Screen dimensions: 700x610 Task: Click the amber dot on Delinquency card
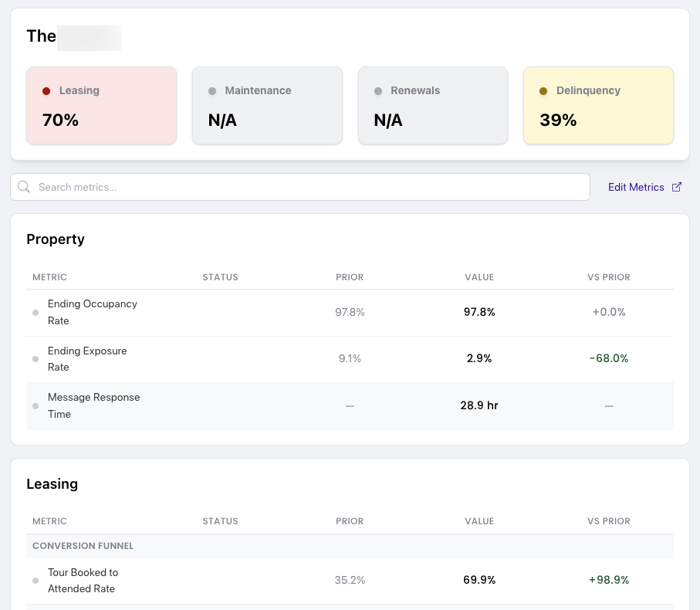543,91
